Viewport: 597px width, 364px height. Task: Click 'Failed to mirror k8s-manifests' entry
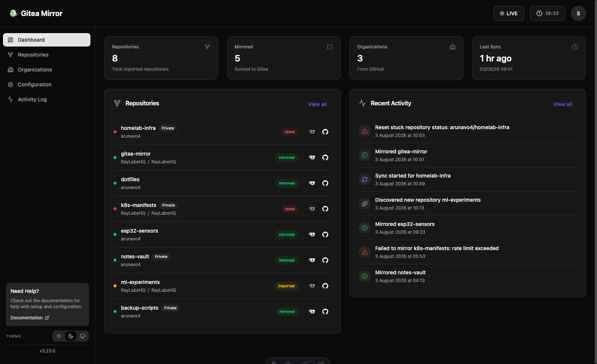tap(467, 252)
